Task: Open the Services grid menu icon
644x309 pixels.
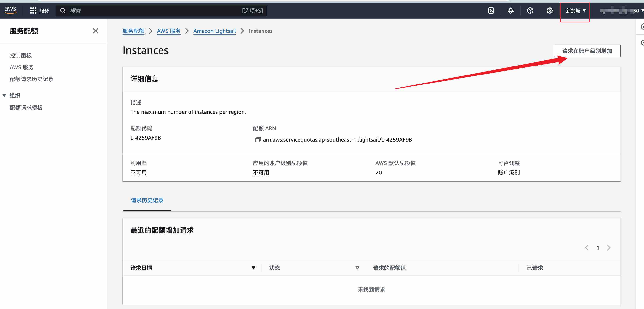Action: [33, 11]
